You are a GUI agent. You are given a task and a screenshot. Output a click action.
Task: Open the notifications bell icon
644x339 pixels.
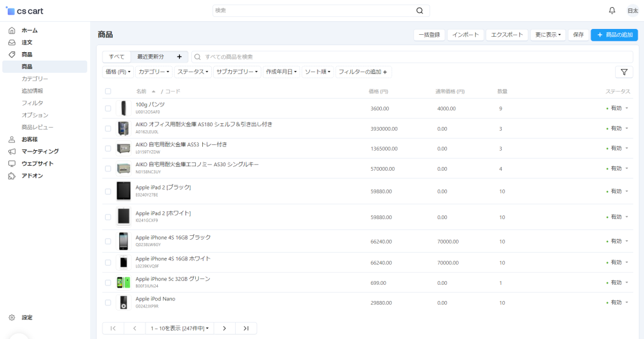[x=612, y=11]
